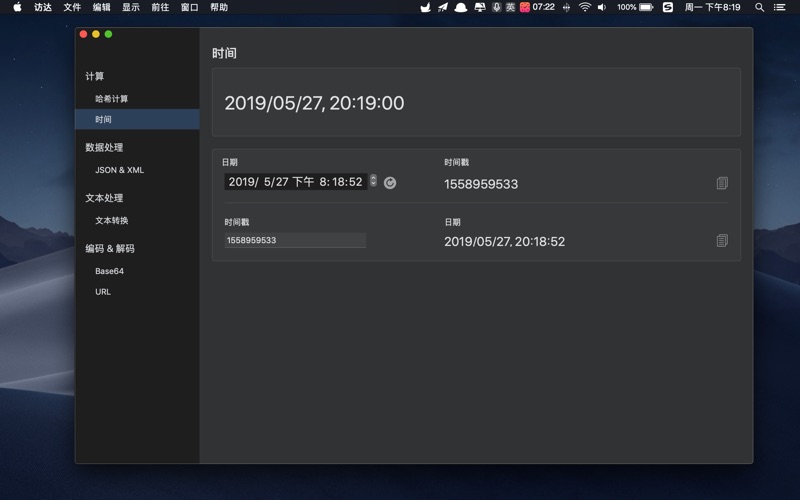Screen dimensions: 800x500
Task: Open the 访达 menu
Action: coord(43,7)
